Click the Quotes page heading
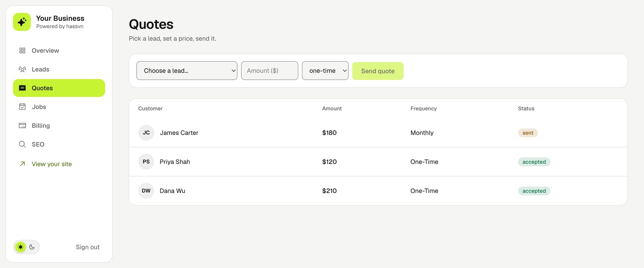The height and width of the screenshot is (268, 644). 151,24
